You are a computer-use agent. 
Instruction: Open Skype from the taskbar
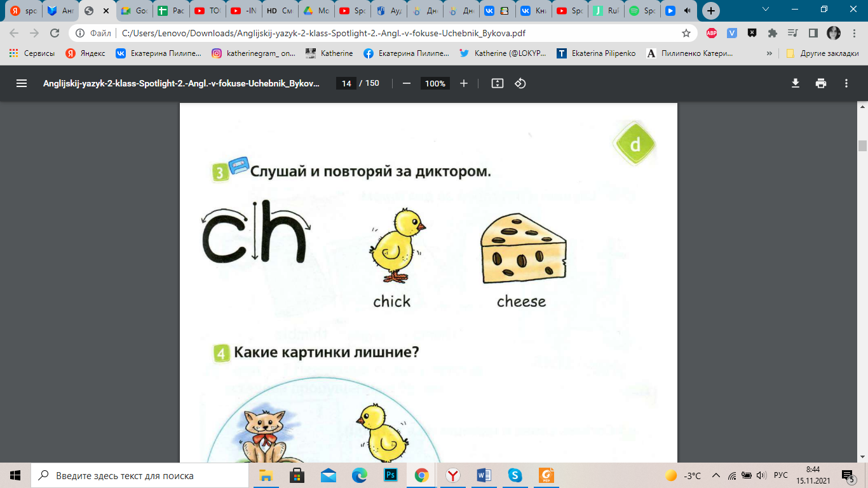pyautogui.click(x=515, y=475)
